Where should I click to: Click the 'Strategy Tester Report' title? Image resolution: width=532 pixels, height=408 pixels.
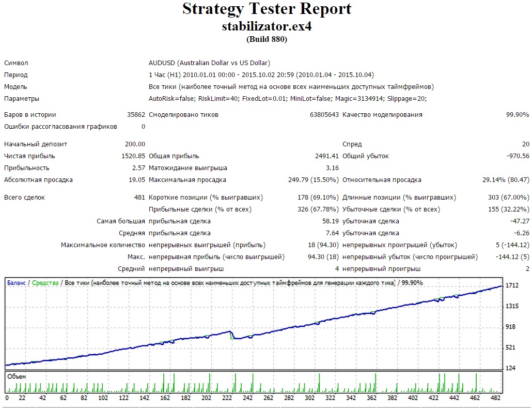pyautogui.click(x=267, y=9)
